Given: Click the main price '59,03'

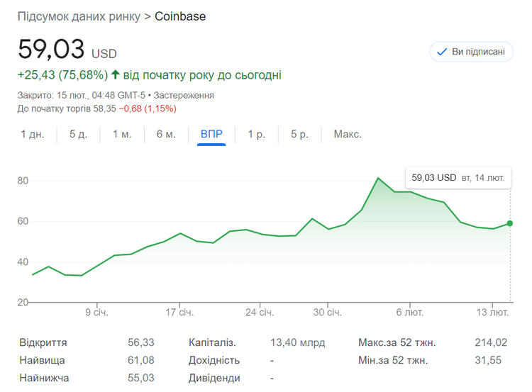Looking at the screenshot, I should click(x=51, y=49).
